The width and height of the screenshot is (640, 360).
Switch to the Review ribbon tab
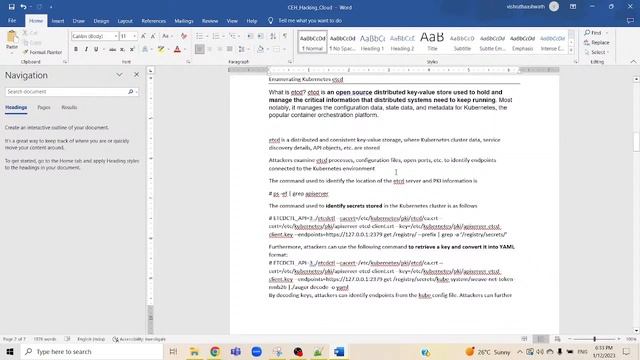pos(210,21)
